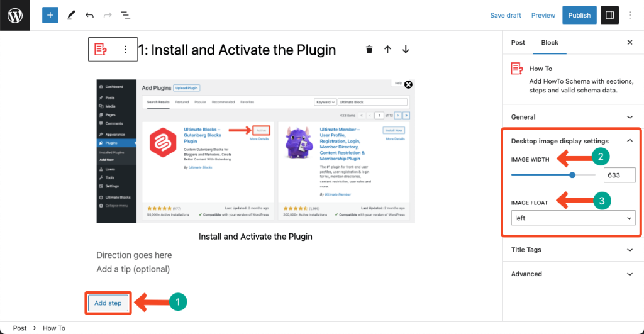Click the Add step button

(108, 303)
